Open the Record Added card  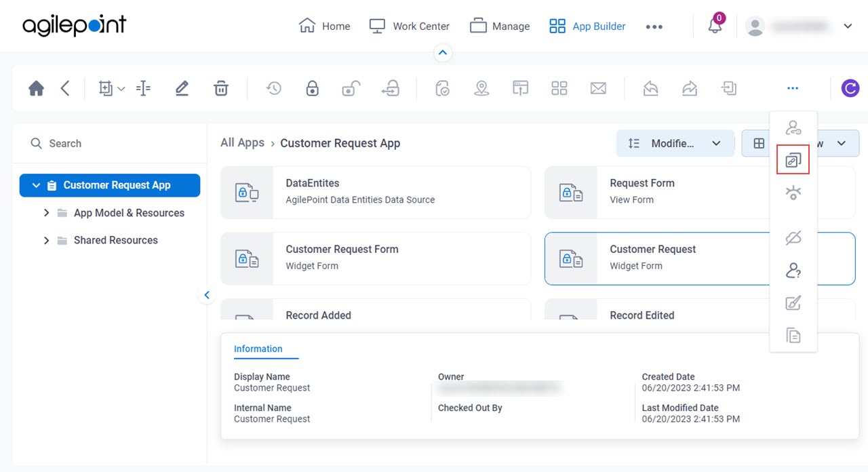(x=376, y=309)
